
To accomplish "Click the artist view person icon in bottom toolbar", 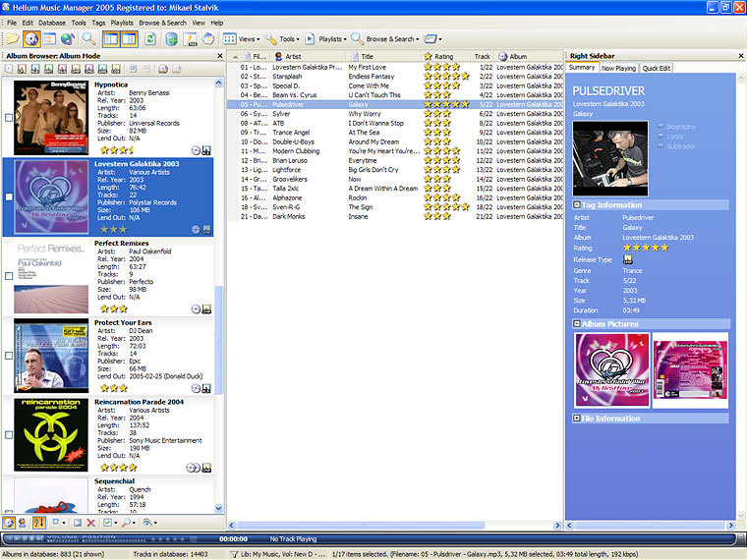I will pos(22,523).
